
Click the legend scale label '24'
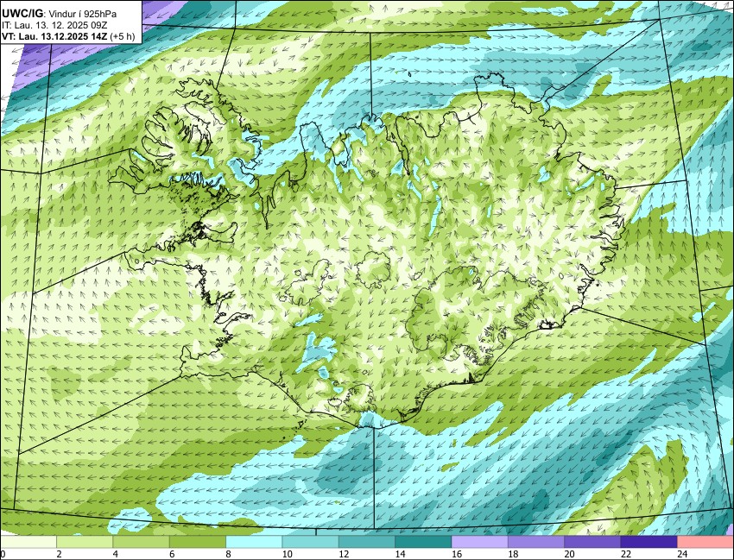682,554
